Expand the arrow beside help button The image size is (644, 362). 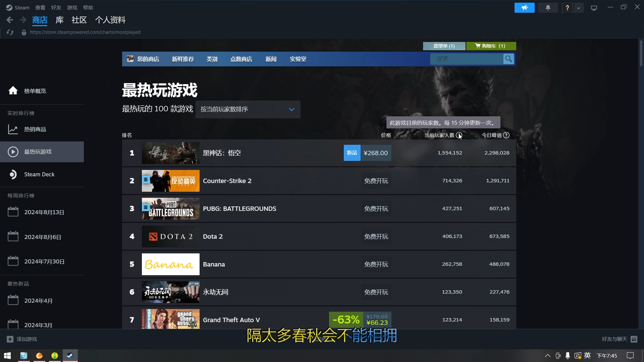(578, 8)
